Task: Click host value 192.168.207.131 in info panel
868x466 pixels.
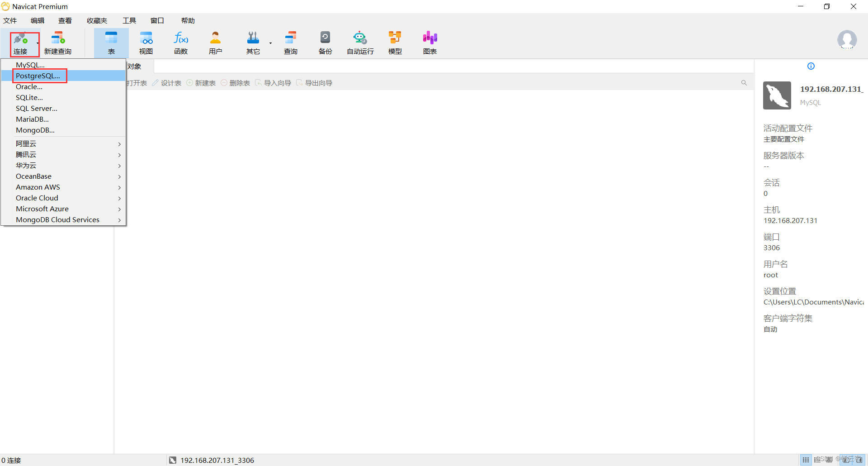Action: pos(790,220)
